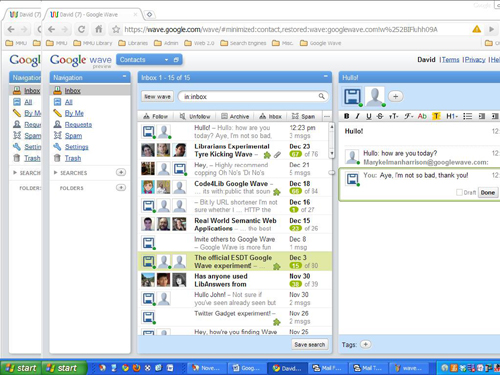Add a participant with the plus button
Screen dimensions: 500x375
click(x=395, y=97)
